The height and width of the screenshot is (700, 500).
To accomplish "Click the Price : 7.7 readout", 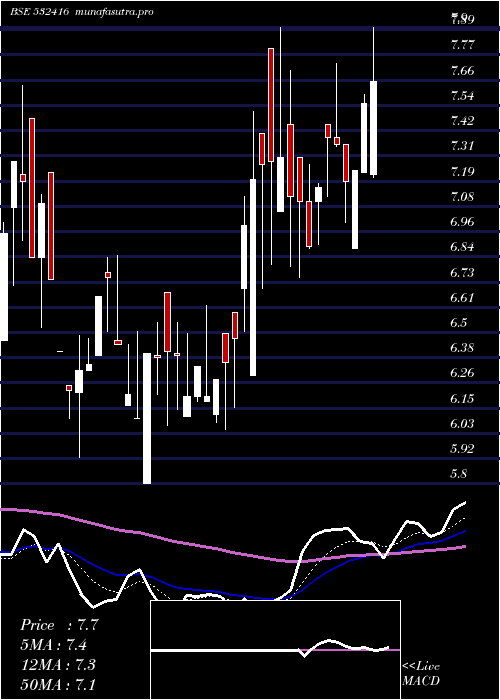I will 58,625.
